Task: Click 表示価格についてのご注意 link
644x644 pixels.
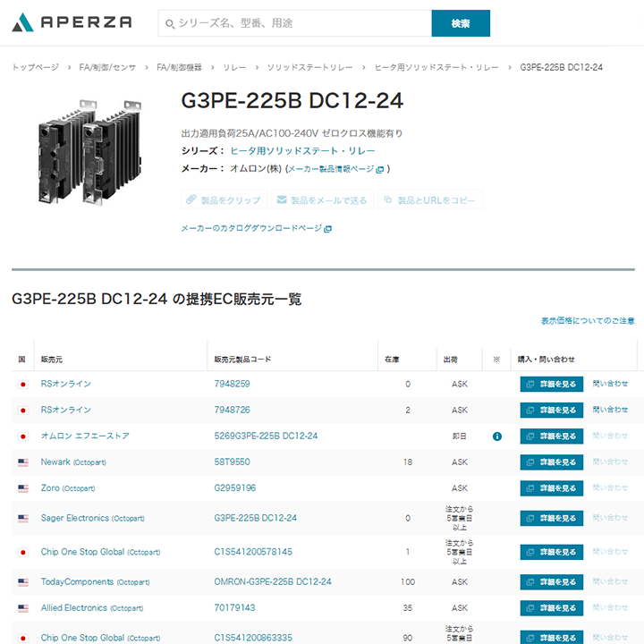Action: (x=588, y=320)
